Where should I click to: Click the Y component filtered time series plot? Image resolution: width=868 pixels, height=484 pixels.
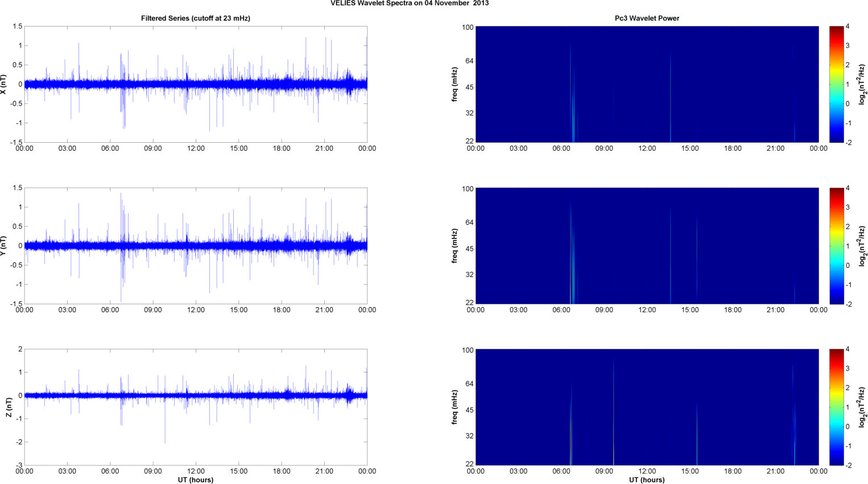(x=196, y=246)
